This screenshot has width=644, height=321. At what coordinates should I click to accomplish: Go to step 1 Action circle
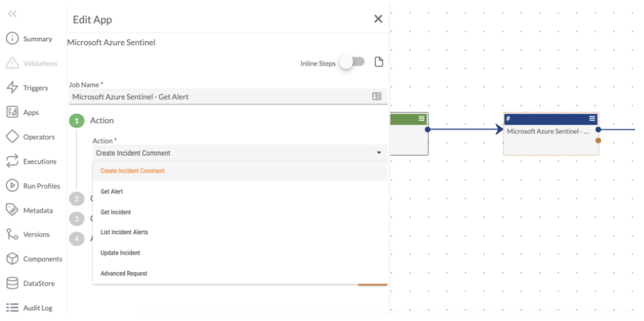pyautogui.click(x=77, y=121)
